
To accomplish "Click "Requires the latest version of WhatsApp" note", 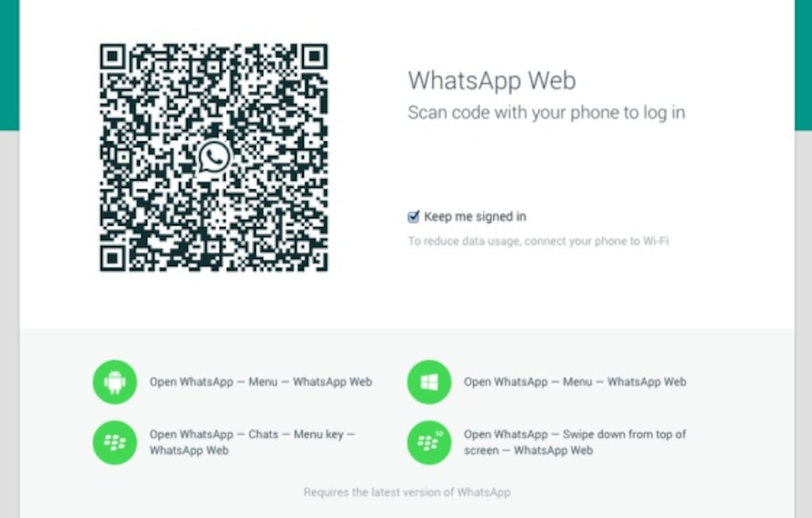I will tap(407, 492).
